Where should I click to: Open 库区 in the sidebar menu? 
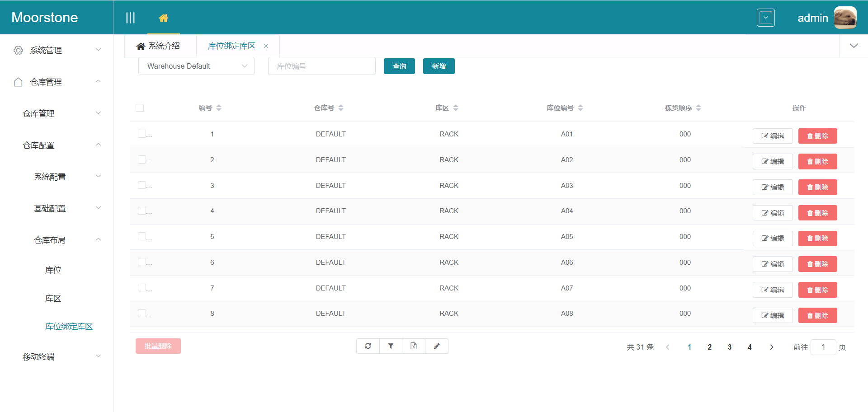(x=53, y=298)
